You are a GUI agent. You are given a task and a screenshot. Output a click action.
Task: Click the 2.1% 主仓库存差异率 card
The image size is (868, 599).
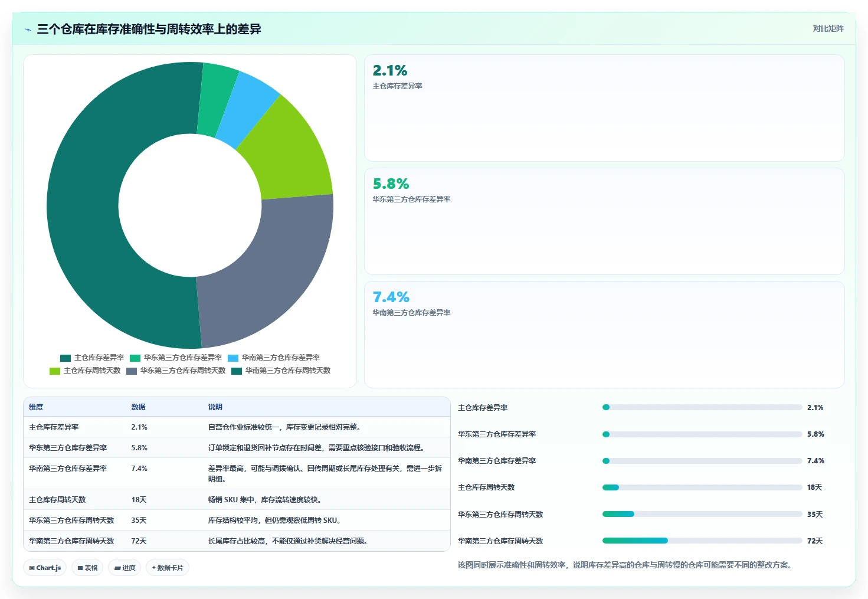(604, 108)
